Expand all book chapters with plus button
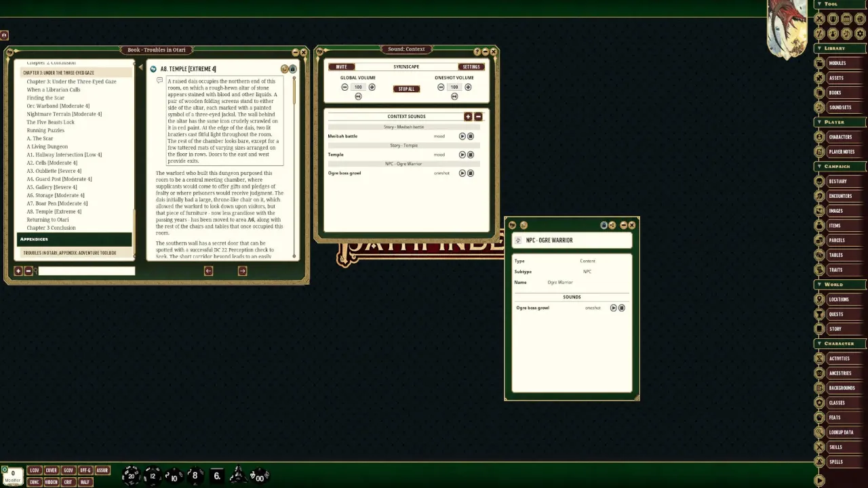 [18, 271]
